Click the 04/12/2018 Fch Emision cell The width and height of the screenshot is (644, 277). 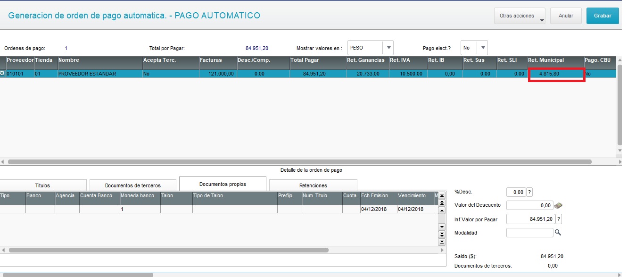pos(378,209)
